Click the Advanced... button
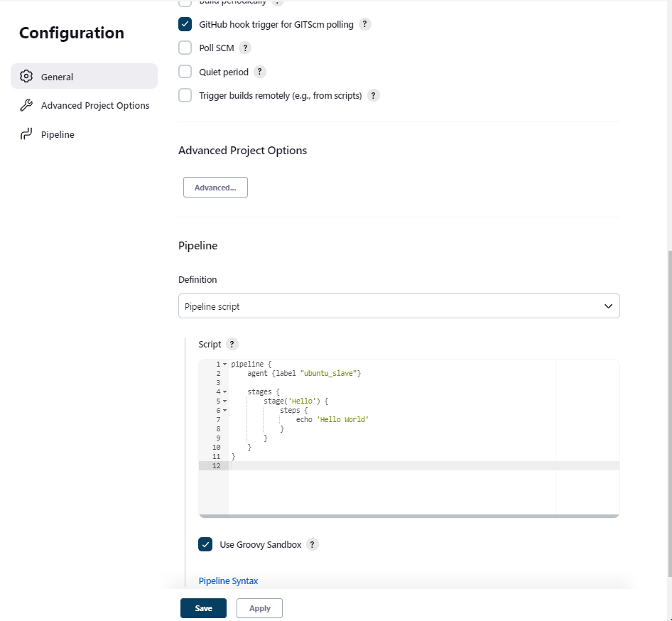The height and width of the screenshot is (621, 672). (215, 187)
